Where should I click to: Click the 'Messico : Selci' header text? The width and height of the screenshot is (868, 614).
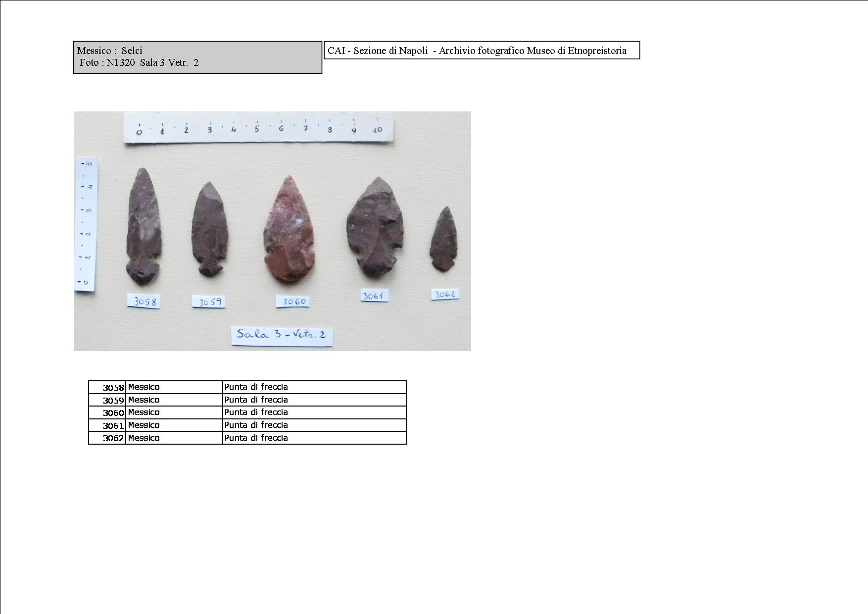109,51
